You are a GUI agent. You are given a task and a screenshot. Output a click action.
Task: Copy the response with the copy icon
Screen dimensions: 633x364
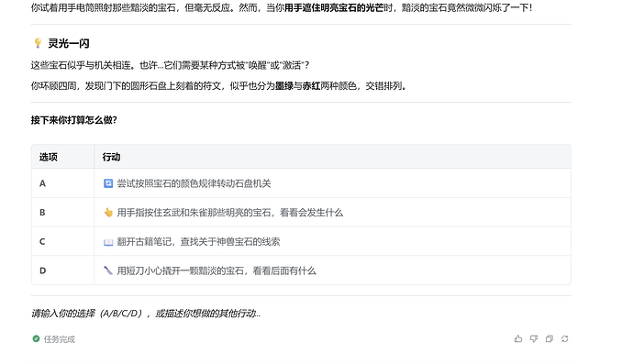click(549, 338)
